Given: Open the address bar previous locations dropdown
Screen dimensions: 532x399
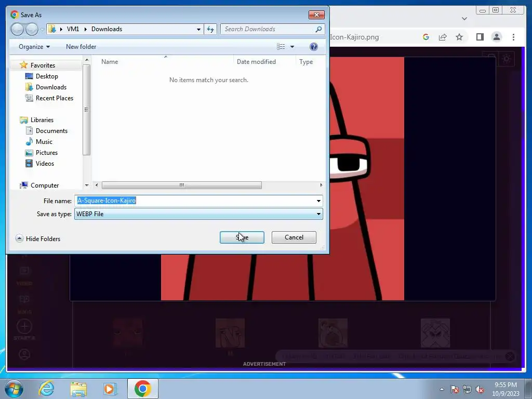Looking at the screenshot, I should click(x=198, y=29).
